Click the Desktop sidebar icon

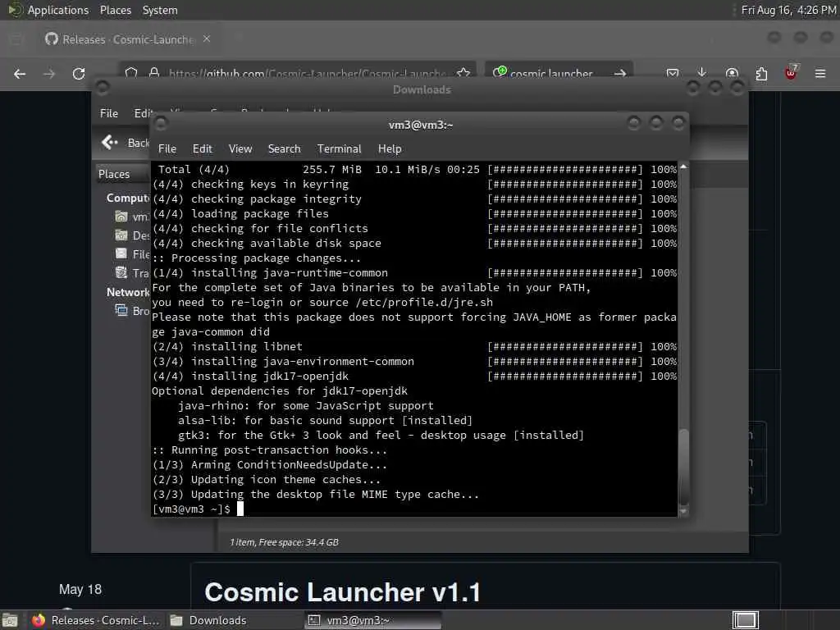point(121,235)
